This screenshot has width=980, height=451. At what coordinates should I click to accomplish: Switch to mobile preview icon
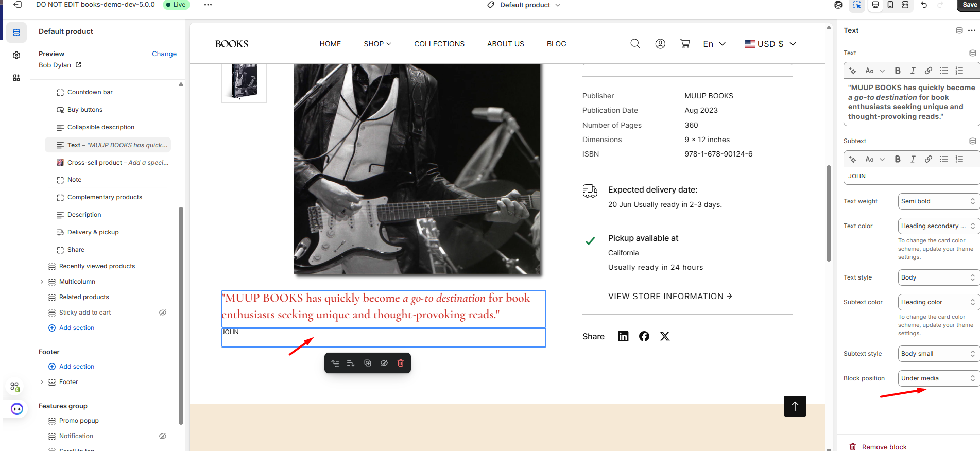point(890,5)
